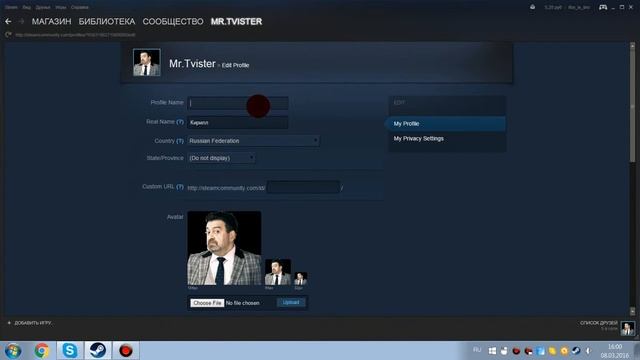Open the notifications icon in title bar
This screenshot has height=360, width=640.
[532, 7]
